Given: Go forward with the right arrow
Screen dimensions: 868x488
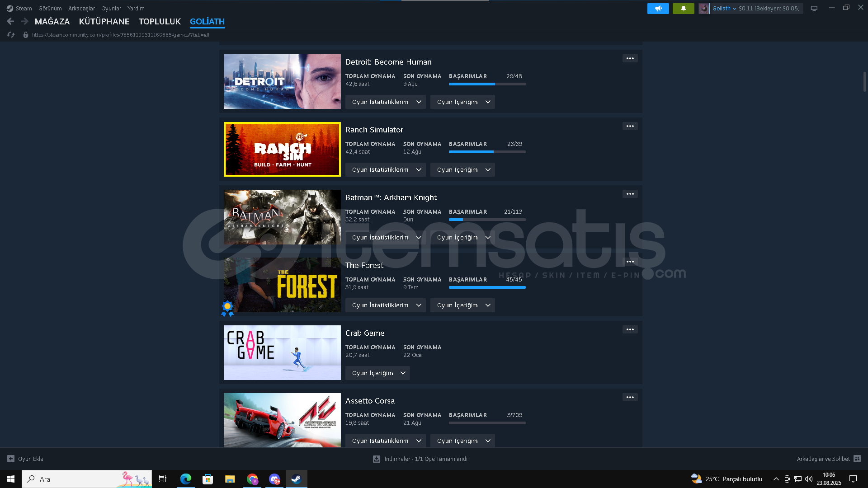Looking at the screenshot, I should pos(25,21).
